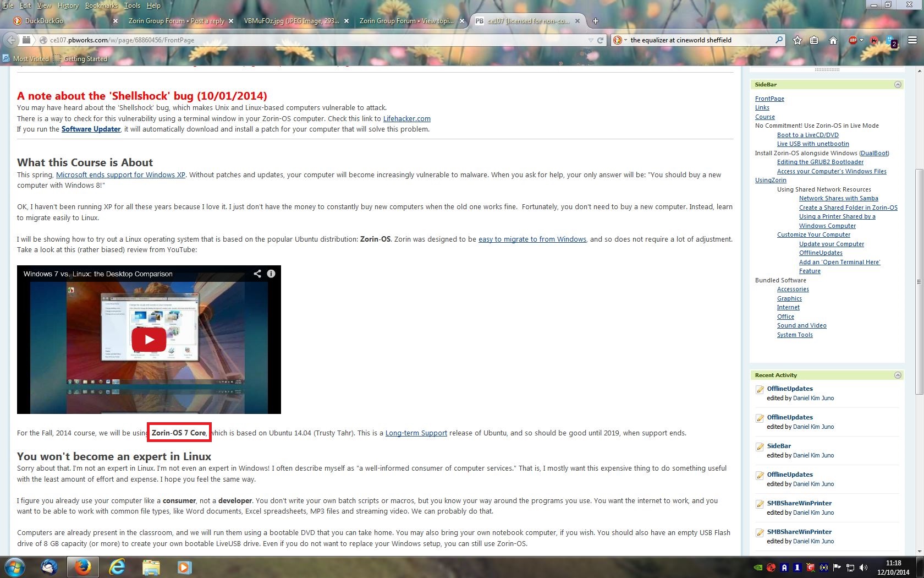Image resolution: width=924 pixels, height=578 pixels.
Task: Click the Firefox taskbar icon
Action: tap(83, 567)
